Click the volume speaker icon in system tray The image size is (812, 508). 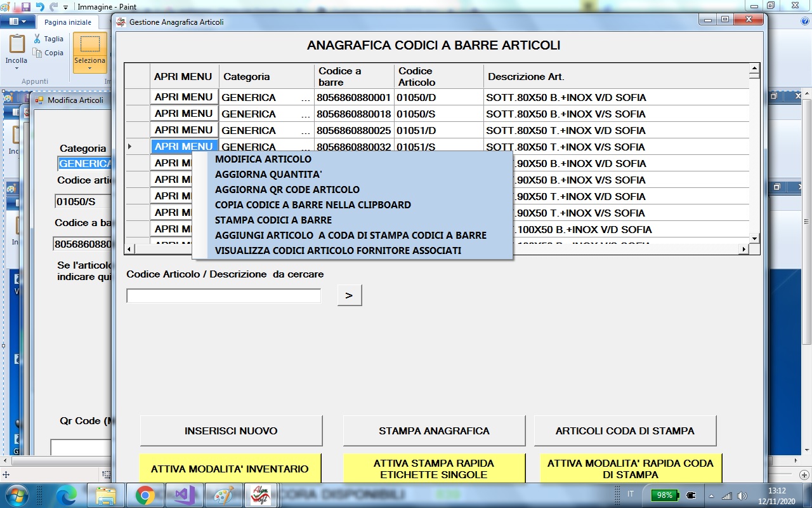742,495
